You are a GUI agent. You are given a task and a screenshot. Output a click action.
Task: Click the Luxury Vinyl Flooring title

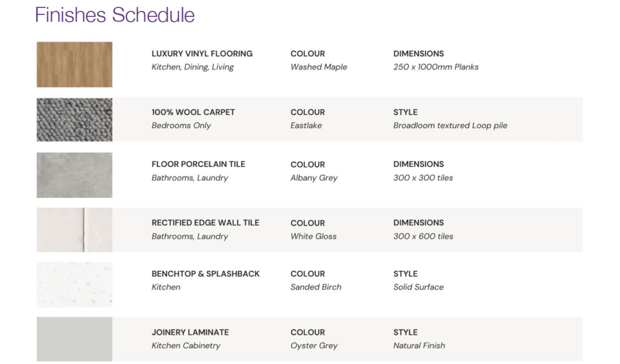(202, 54)
